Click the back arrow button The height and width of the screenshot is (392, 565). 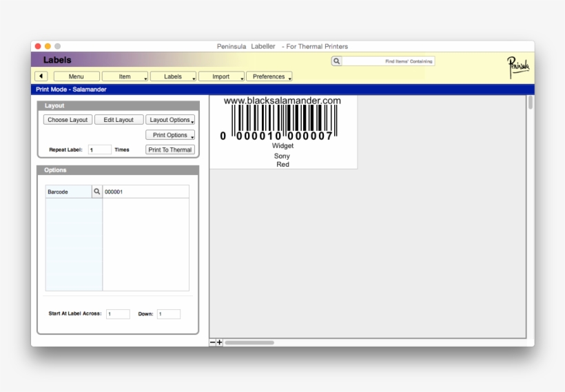tap(41, 76)
